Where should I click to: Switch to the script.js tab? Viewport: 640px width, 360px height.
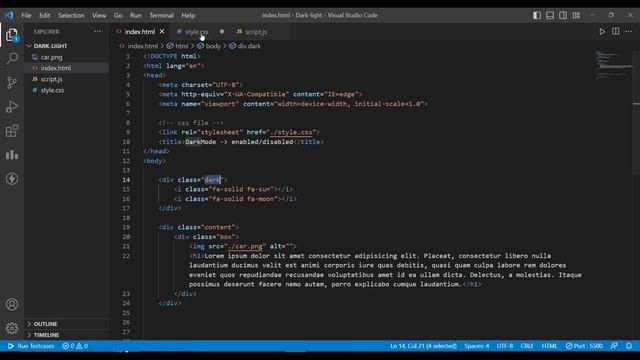(x=256, y=31)
